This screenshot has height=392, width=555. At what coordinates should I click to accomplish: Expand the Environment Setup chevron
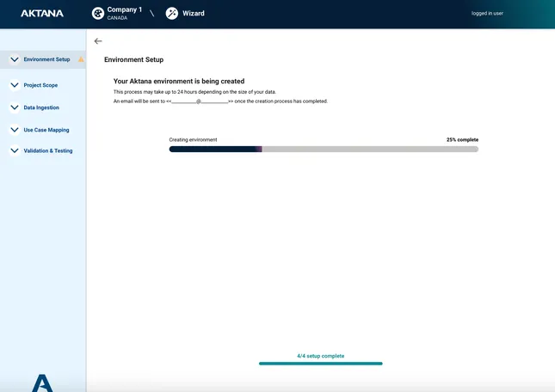tap(15, 59)
